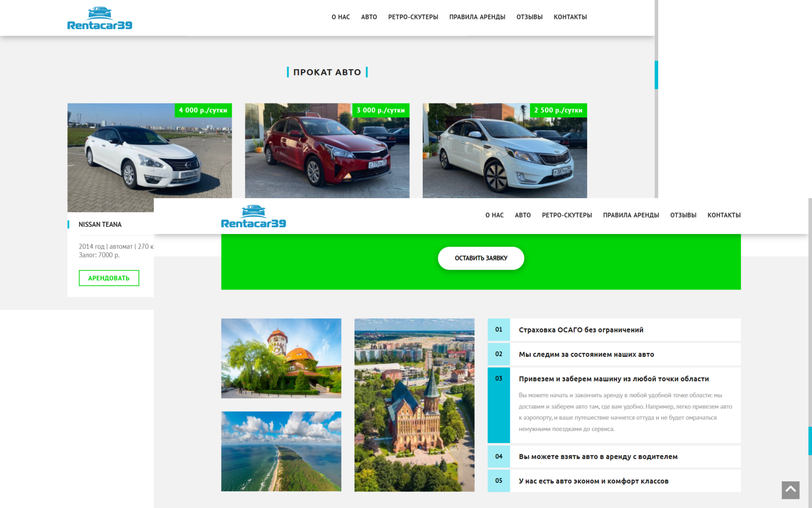
Task: Expand item 04 rental with driver
Action: [598, 457]
